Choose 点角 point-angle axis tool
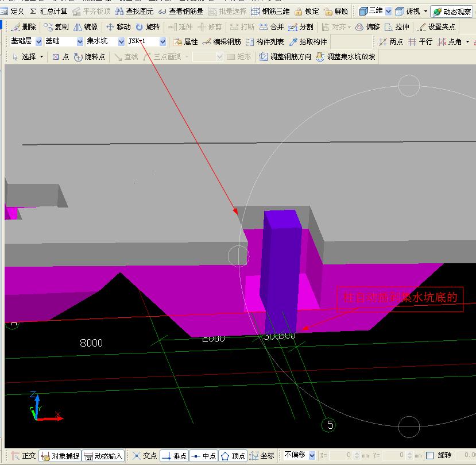 [x=450, y=42]
